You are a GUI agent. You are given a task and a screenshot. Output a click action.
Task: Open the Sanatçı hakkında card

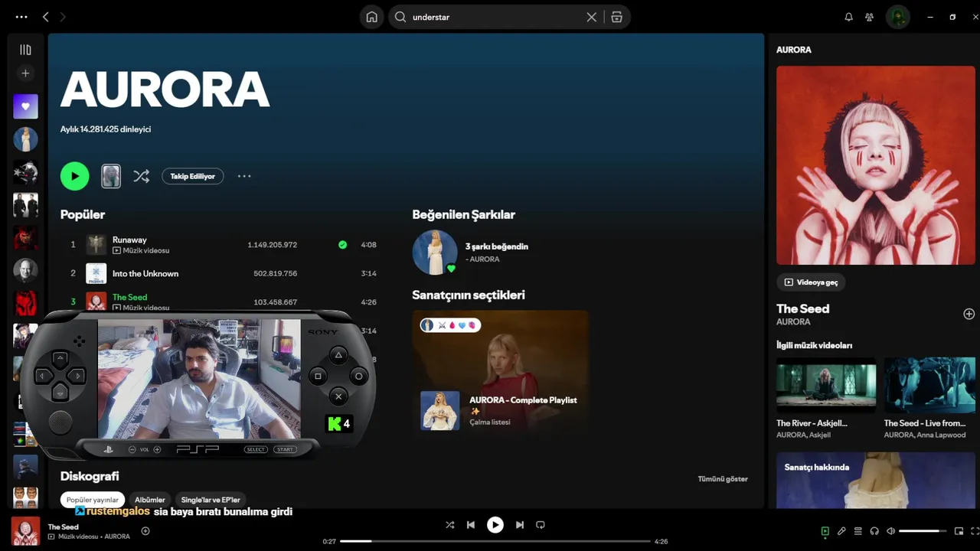coord(876,480)
